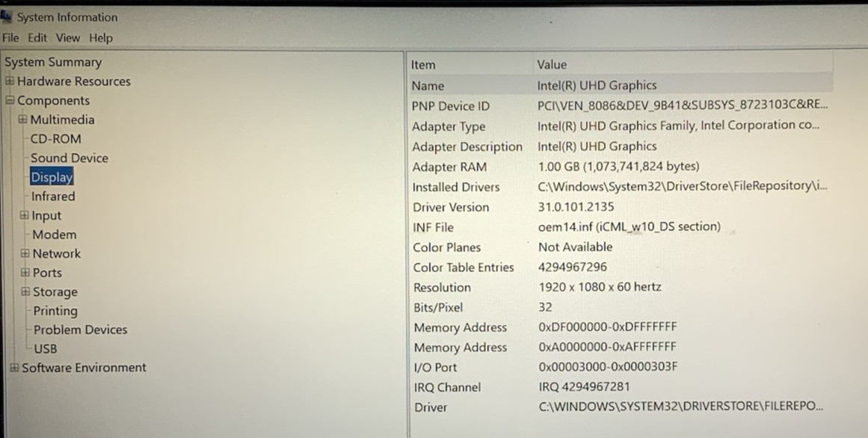The height and width of the screenshot is (438, 868).
Task: Select USB in the tree
Action: click(x=46, y=348)
